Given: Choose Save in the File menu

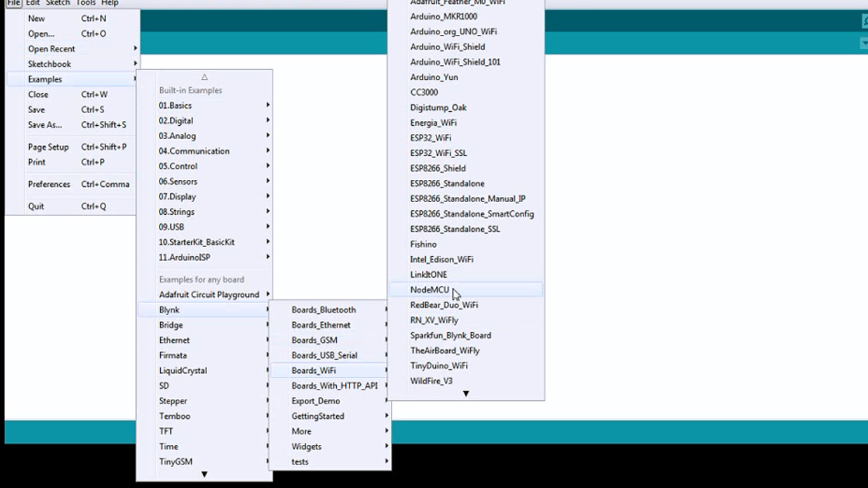Looking at the screenshot, I should click(73, 110).
